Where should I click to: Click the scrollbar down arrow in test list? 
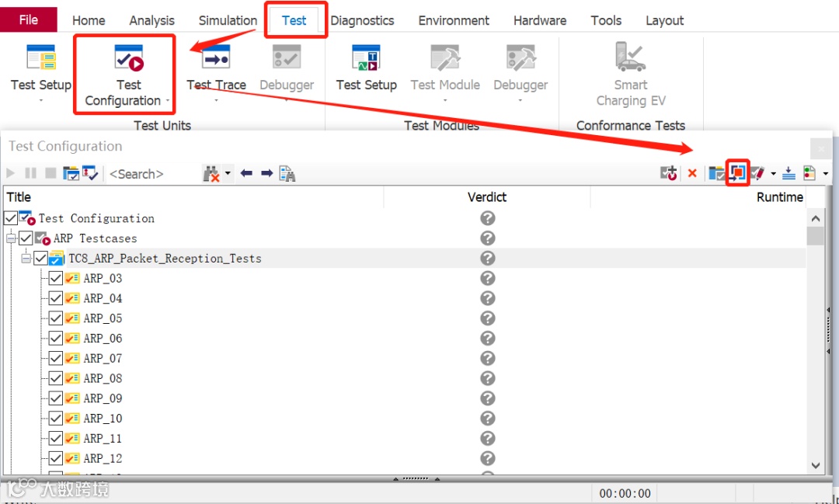(x=816, y=465)
